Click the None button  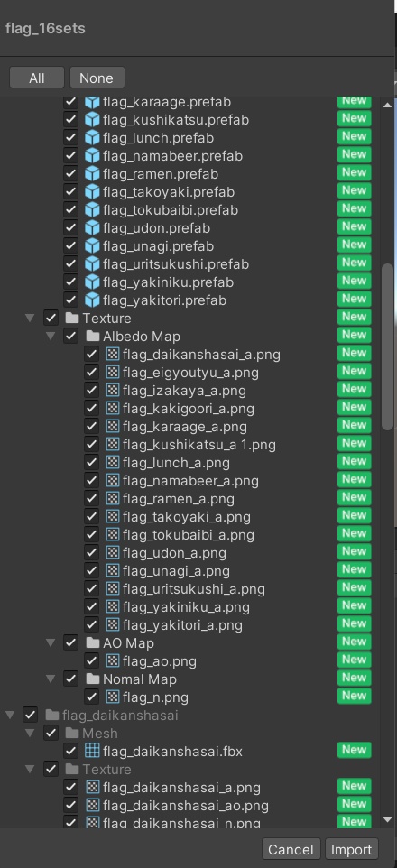97,78
